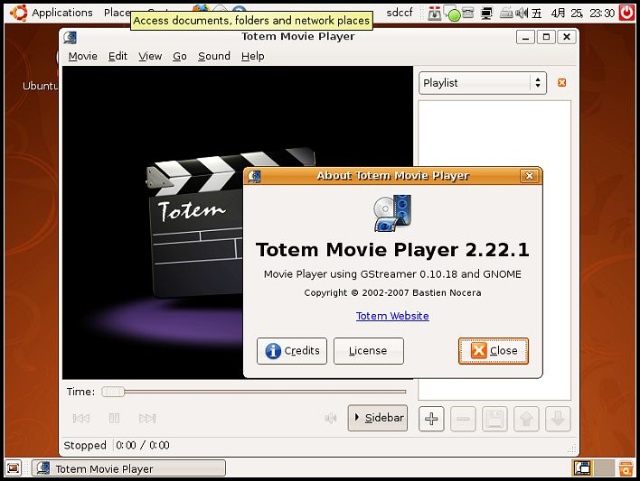Image resolution: width=640 pixels, height=481 pixels.
Task: Click the empty playlist list area
Action: tap(494, 137)
